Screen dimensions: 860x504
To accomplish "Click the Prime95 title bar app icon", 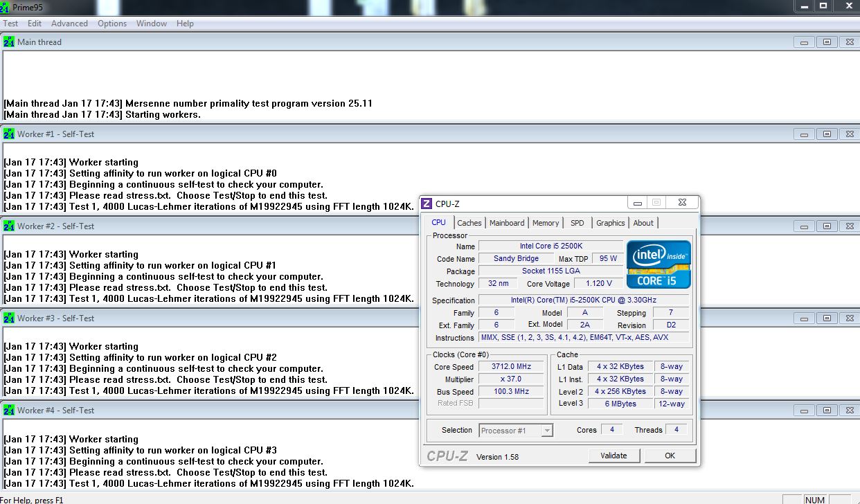I will point(6,7).
